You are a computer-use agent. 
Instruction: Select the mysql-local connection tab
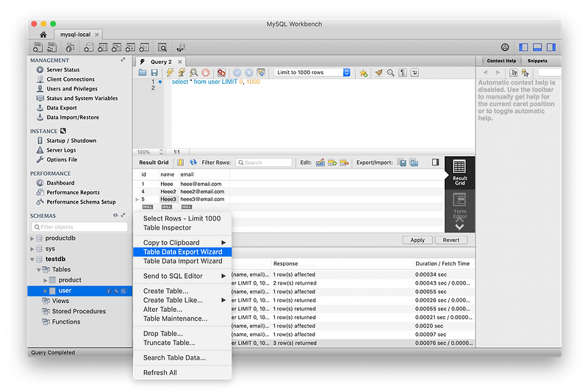tap(76, 35)
